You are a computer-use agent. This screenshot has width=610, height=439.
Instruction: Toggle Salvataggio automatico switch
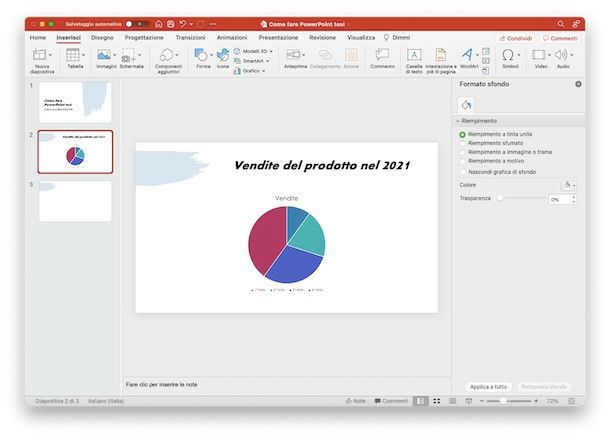point(137,24)
